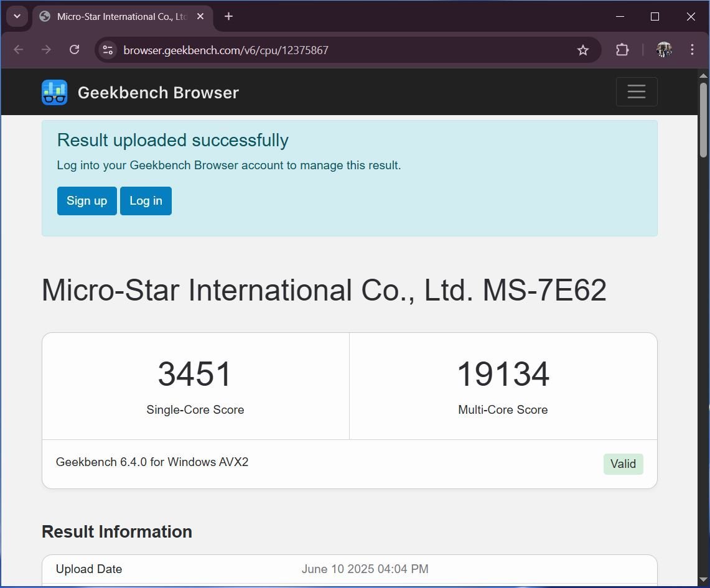Click the Valid status badge

click(623, 464)
